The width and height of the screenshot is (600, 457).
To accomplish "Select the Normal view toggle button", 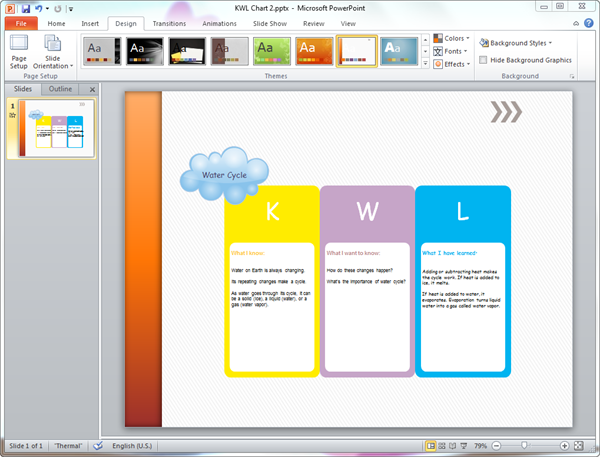I will click(431, 445).
